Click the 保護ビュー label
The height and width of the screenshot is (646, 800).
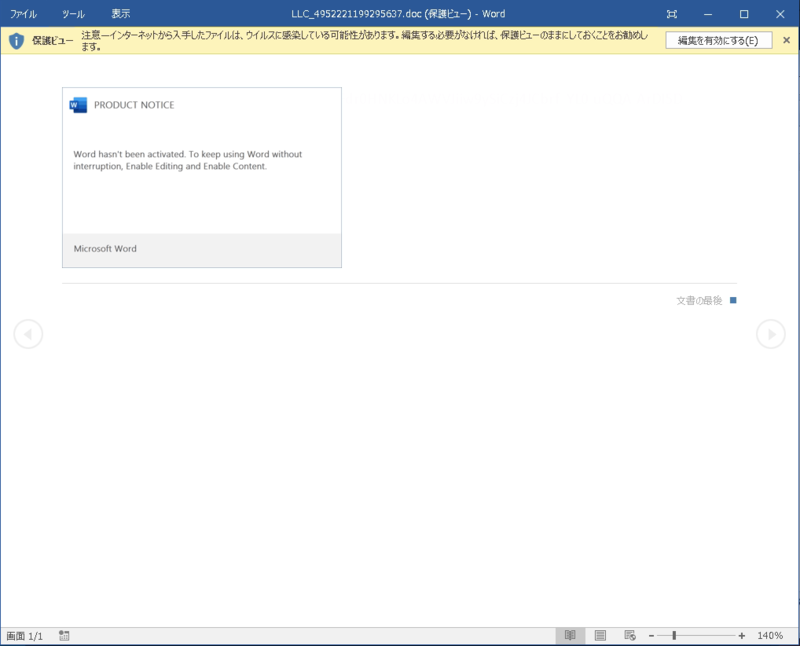click(53, 40)
